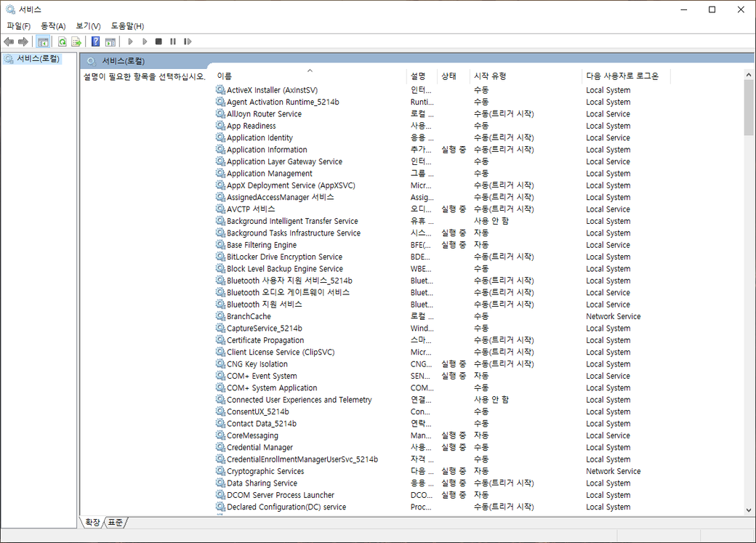The width and height of the screenshot is (756, 543).
Task: Click the Export List toolbar icon
Action: coord(76,41)
